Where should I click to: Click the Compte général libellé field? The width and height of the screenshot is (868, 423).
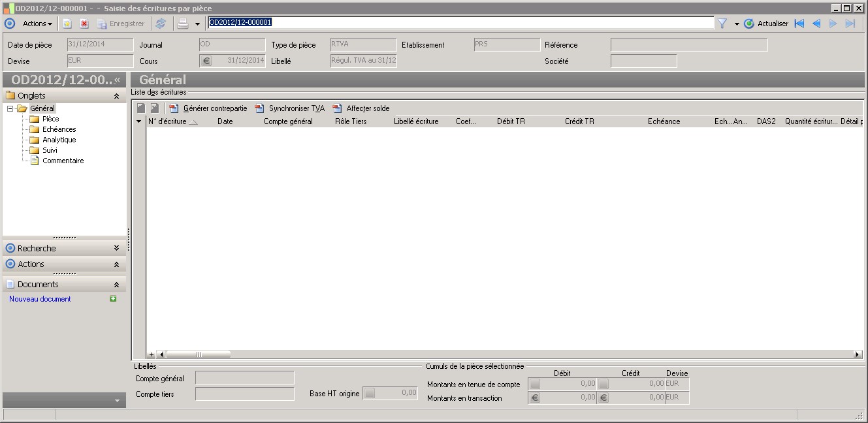point(245,378)
